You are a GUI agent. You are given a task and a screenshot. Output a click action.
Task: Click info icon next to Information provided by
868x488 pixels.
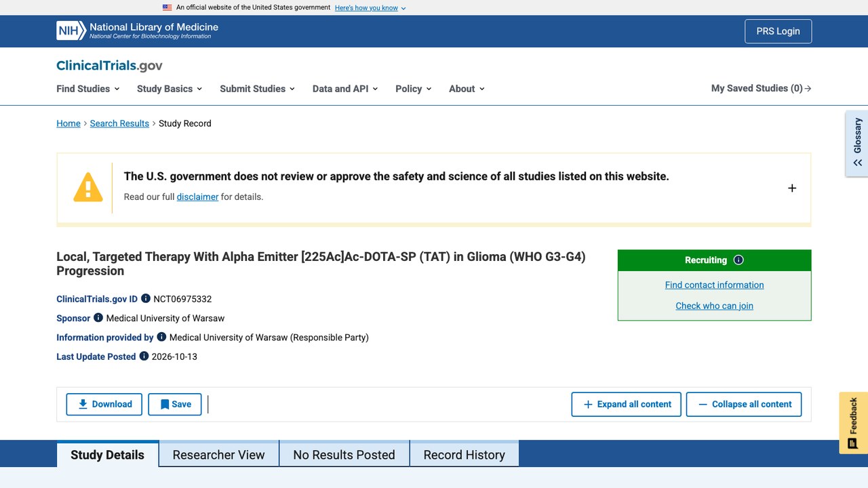click(161, 336)
